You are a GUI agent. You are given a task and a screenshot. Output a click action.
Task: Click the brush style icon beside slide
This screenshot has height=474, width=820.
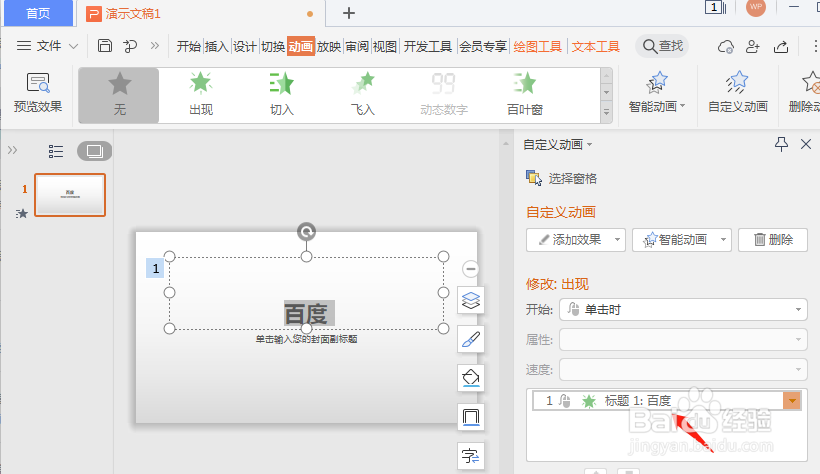coord(471,339)
